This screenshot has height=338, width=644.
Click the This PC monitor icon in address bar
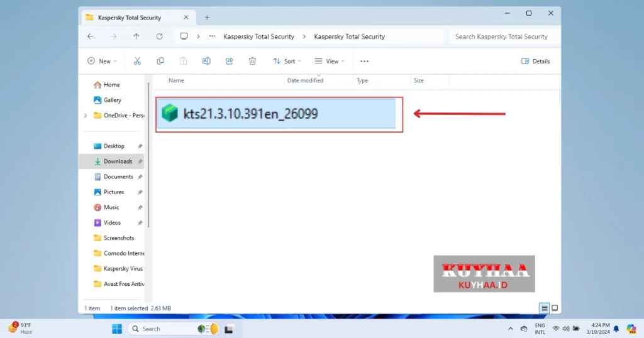pyautogui.click(x=184, y=36)
